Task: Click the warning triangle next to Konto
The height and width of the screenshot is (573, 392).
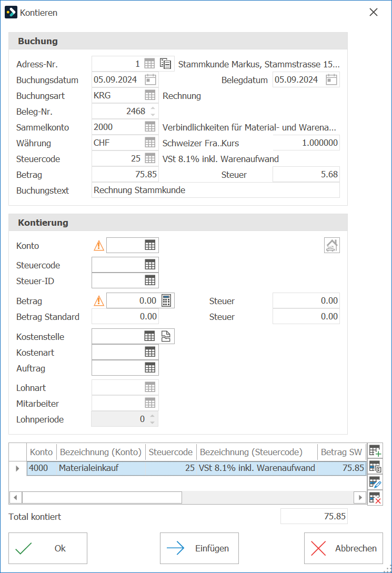Action: coord(98,246)
